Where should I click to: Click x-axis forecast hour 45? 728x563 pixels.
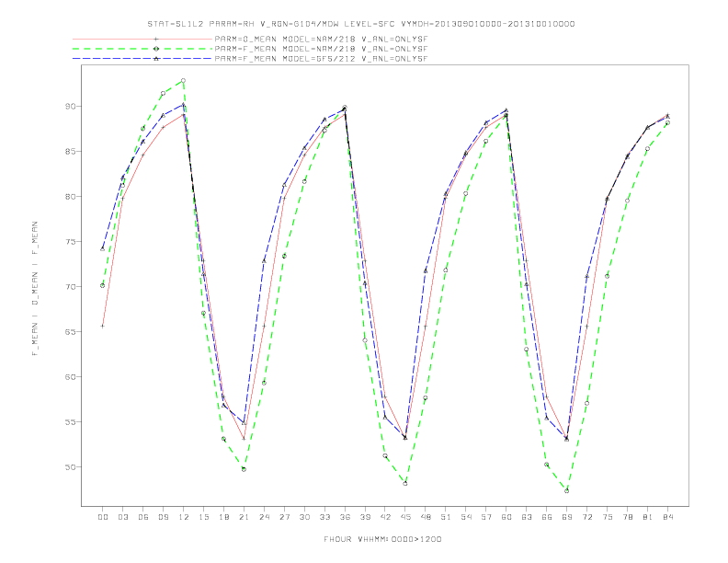click(x=405, y=517)
